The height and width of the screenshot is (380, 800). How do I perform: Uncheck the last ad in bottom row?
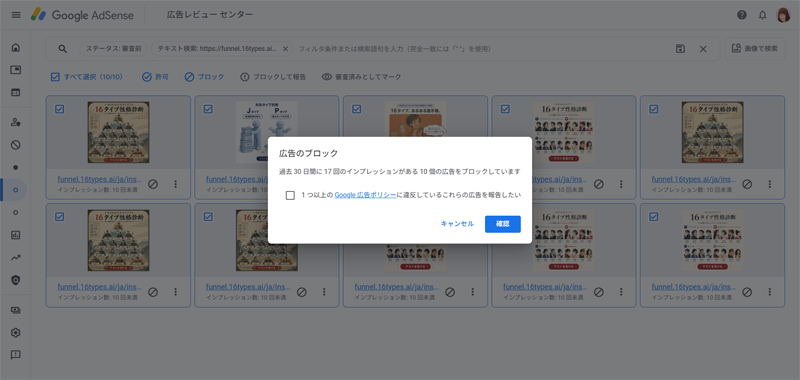pos(654,217)
